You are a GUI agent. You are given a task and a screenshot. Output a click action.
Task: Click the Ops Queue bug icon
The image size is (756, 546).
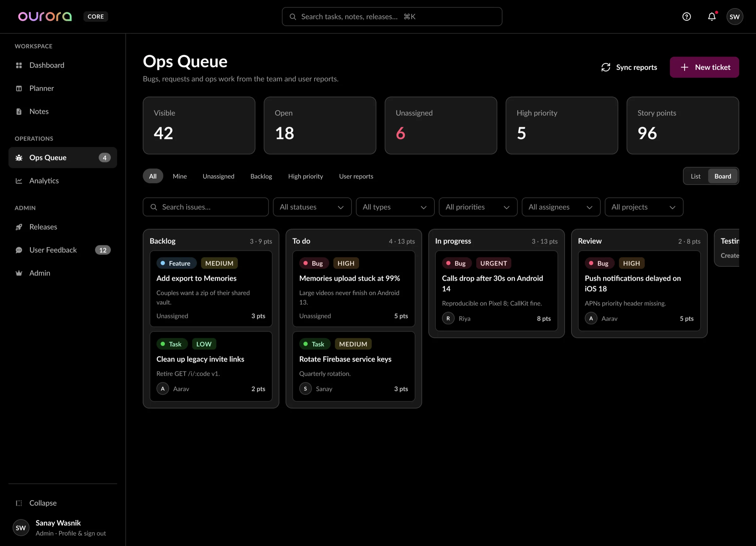19,158
